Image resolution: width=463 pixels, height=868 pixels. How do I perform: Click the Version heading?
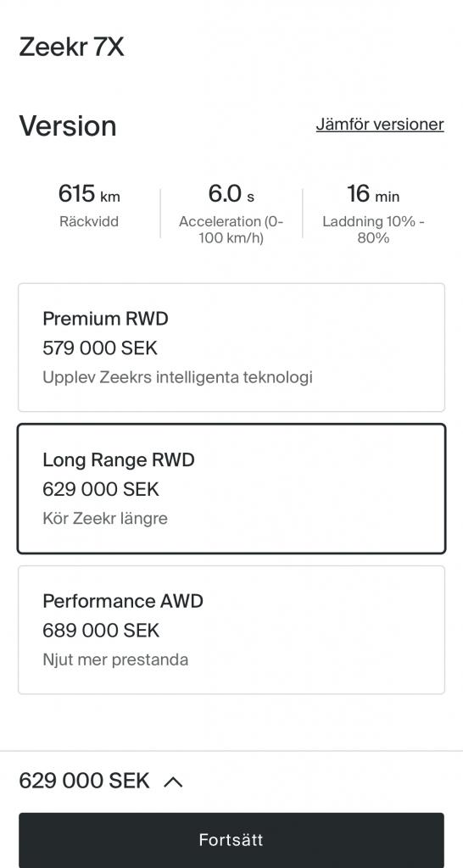(68, 125)
